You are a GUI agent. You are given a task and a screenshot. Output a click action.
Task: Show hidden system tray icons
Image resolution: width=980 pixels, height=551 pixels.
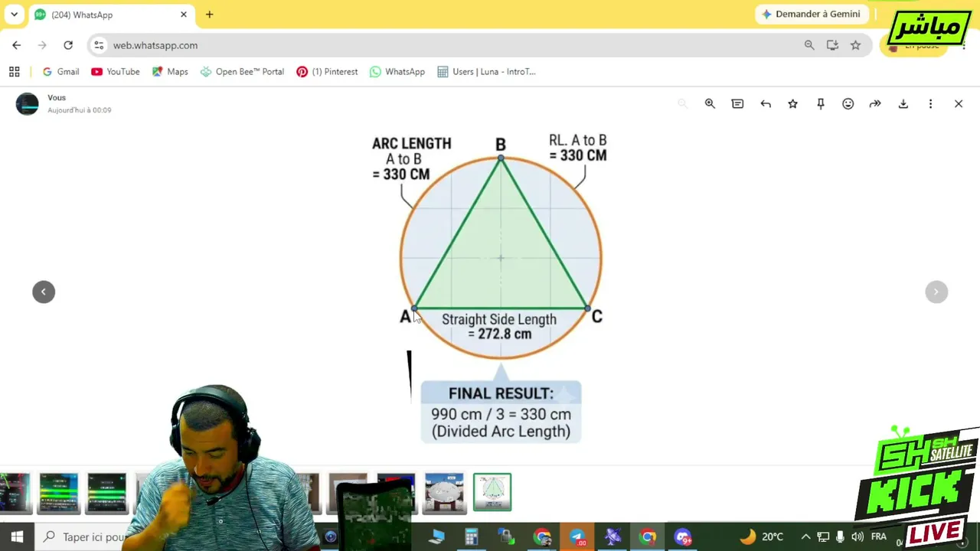click(x=805, y=537)
